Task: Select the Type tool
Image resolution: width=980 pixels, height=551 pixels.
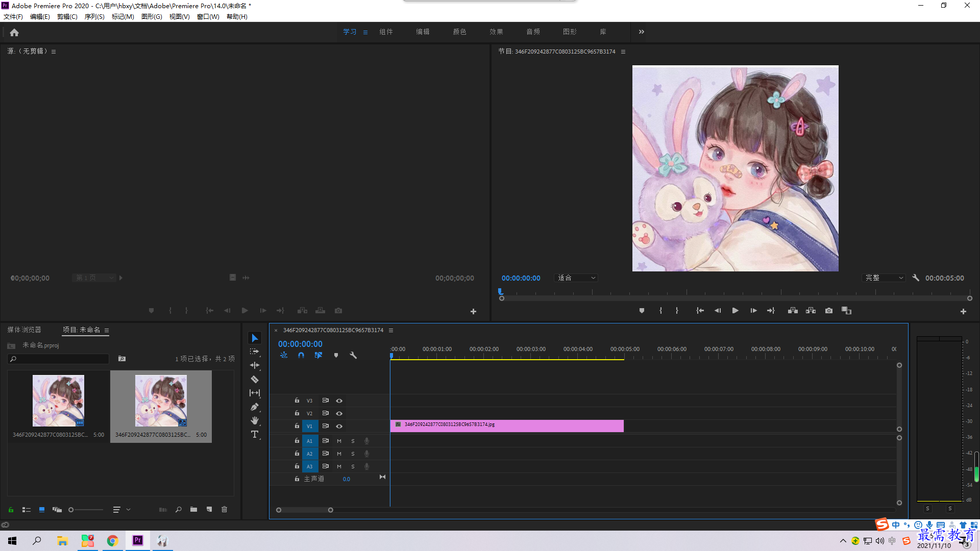Action: (x=254, y=434)
